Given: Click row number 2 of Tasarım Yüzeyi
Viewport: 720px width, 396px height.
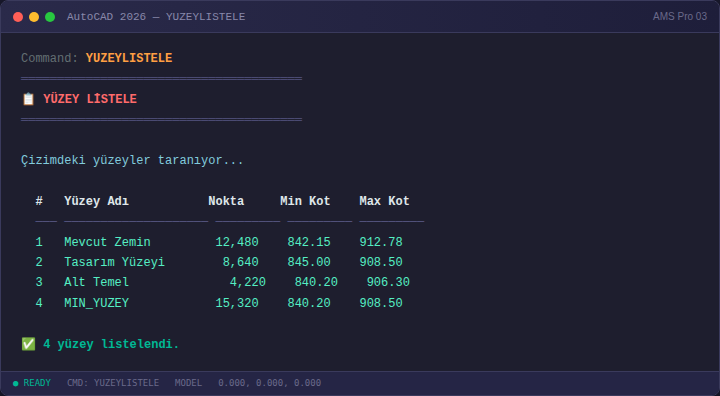Looking at the screenshot, I should click(39, 262).
